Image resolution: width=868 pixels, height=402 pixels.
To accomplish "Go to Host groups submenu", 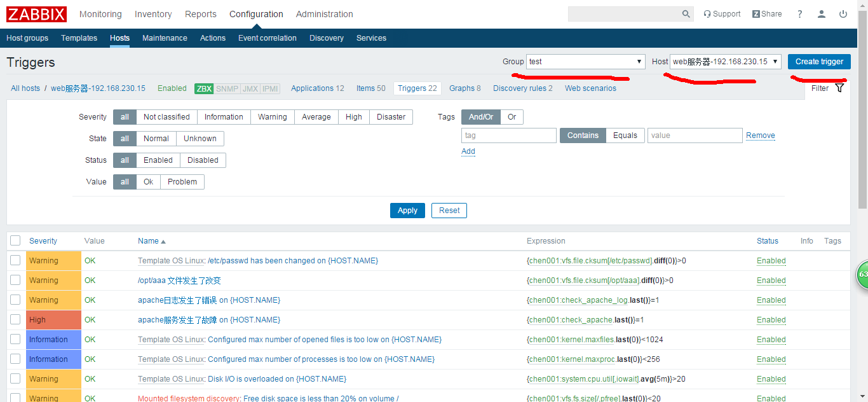I will (27, 38).
